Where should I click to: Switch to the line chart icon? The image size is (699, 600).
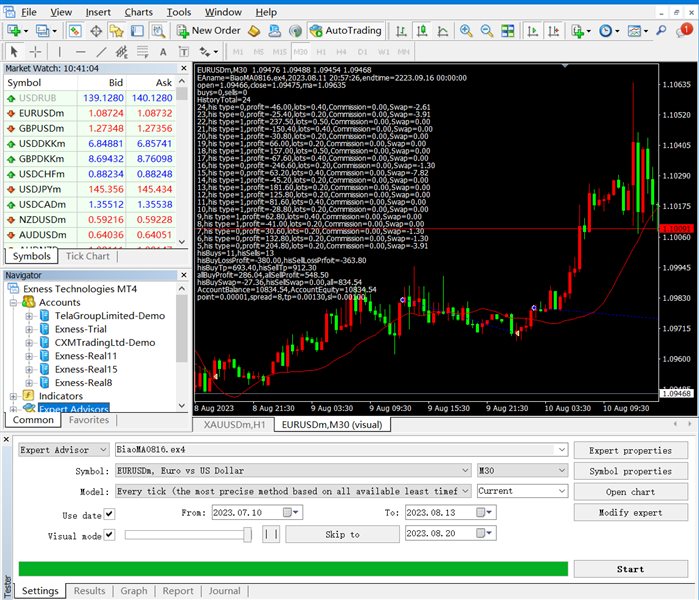pyautogui.click(x=443, y=31)
